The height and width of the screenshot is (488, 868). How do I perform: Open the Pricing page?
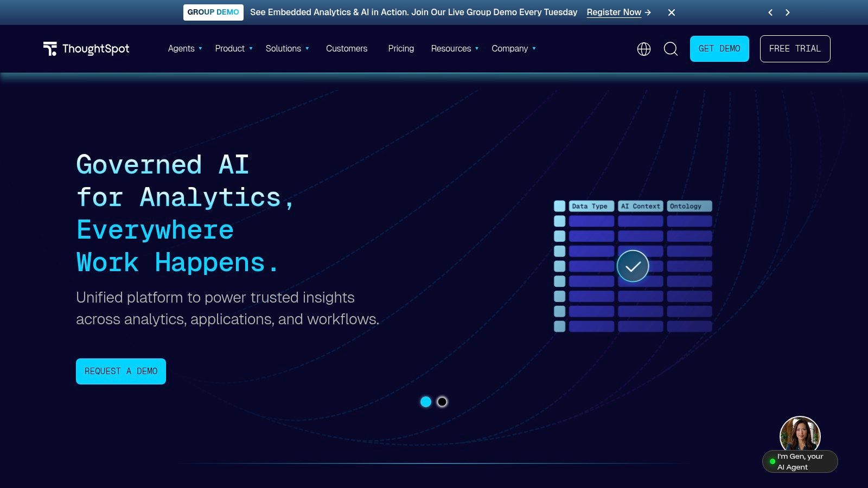point(401,49)
